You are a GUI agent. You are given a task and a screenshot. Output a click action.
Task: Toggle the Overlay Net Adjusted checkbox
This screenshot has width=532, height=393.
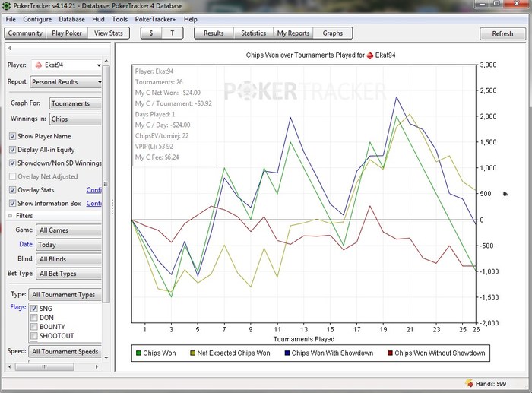(x=13, y=176)
